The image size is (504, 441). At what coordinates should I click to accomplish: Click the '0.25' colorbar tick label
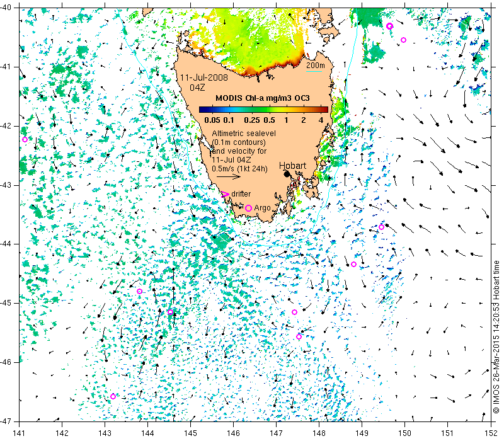[x=252, y=120]
